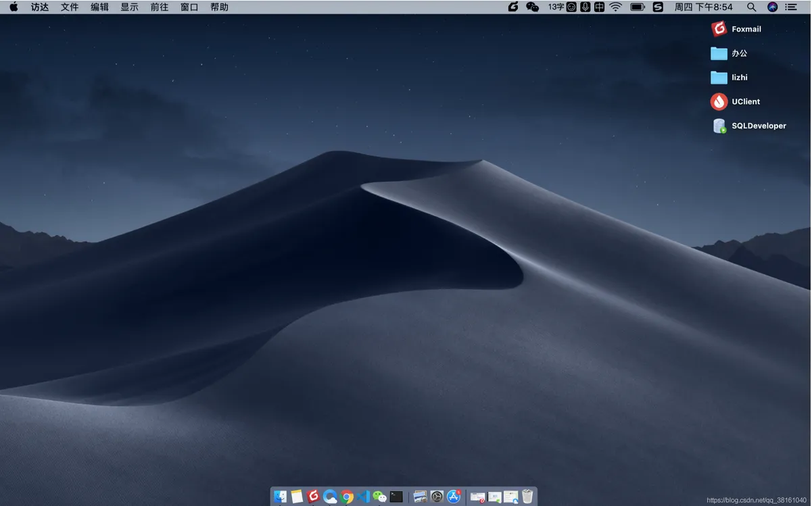Viewport: 812px width, 506px height.
Task: Launch Google Chrome from the Dock
Action: point(347,497)
